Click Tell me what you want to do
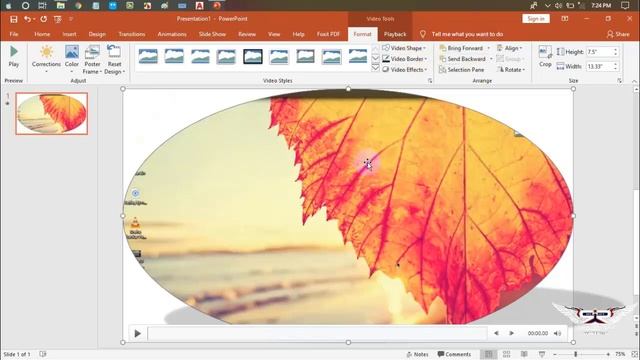Viewport: 640px width, 360px height. click(x=467, y=34)
